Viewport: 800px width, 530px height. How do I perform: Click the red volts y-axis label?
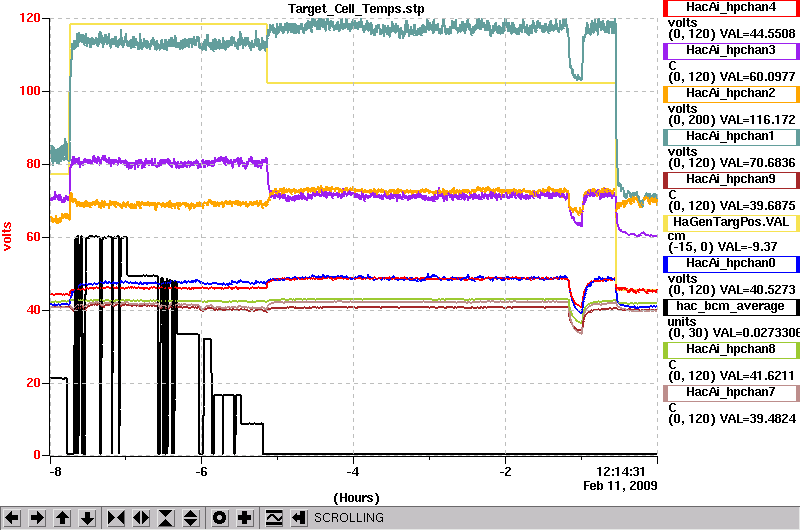click(7, 236)
